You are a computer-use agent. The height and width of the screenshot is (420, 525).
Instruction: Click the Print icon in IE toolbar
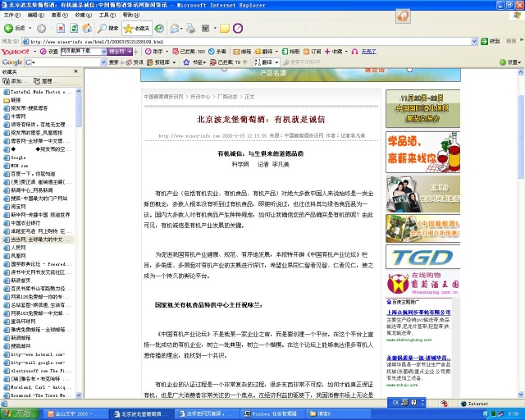click(189, 28)
